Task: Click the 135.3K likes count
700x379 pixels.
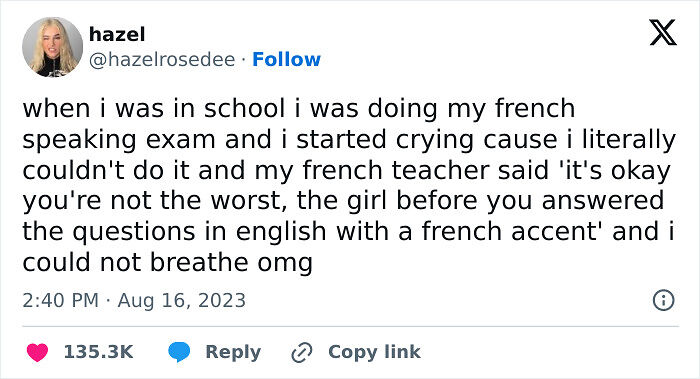Action: click(x=98, y=352)
